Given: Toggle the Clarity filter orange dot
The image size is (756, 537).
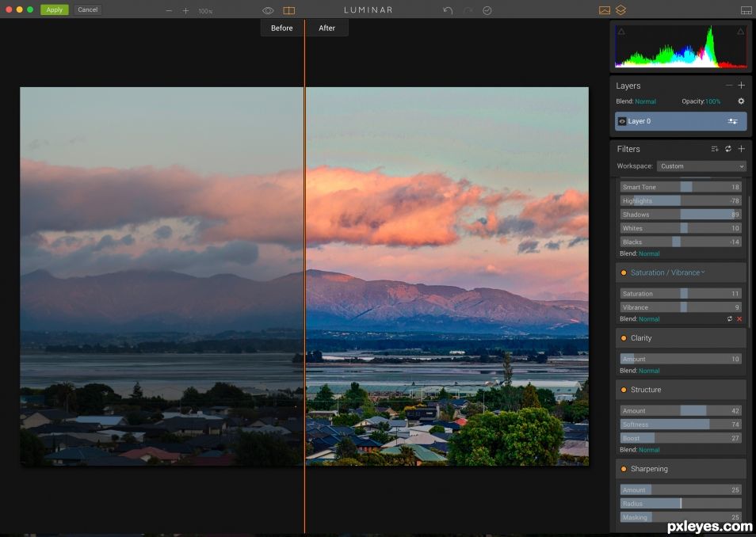Looking at the screenshot, I should [x=624, y=338].
